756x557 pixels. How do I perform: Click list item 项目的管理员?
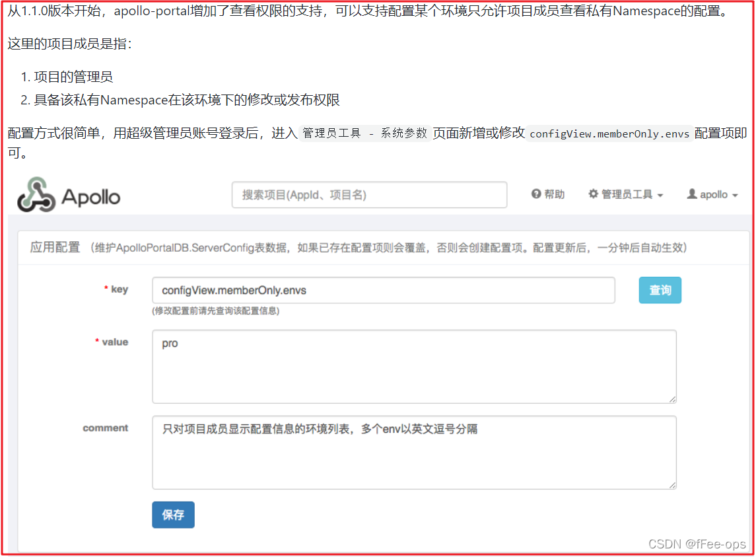click(x=73, y=77)
